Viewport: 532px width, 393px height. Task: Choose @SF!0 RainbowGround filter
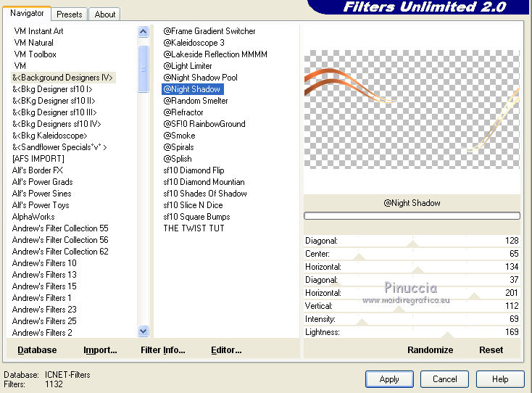[204, 124]
